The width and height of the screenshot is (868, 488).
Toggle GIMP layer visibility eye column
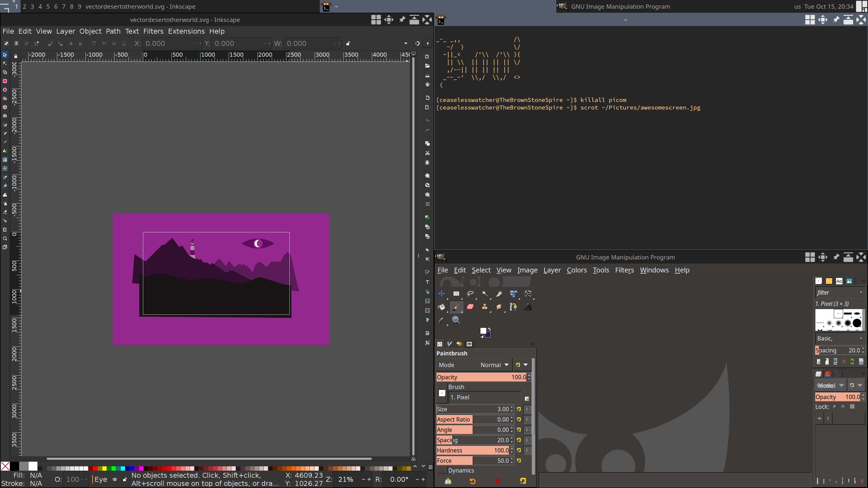819,419
